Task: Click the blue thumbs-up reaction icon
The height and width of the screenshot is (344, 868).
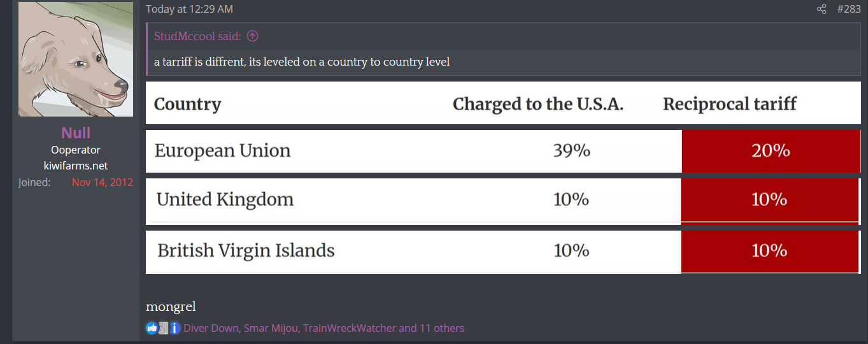Action: 152,328
